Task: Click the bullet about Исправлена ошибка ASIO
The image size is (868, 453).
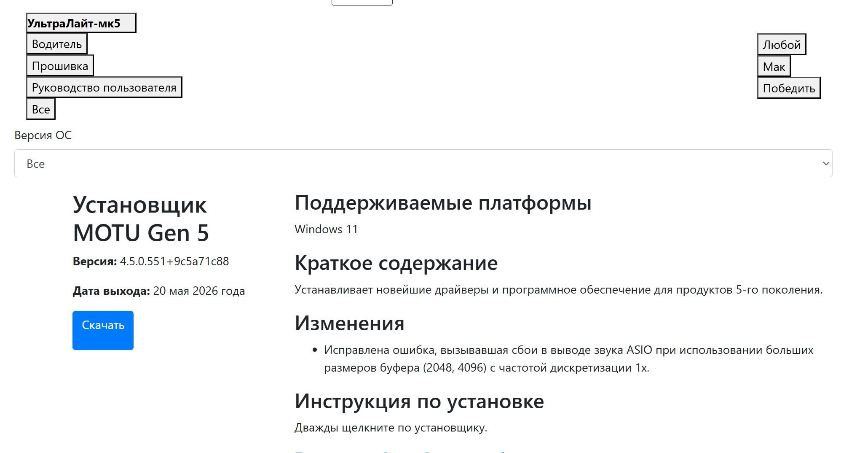Action: [568, 359]
